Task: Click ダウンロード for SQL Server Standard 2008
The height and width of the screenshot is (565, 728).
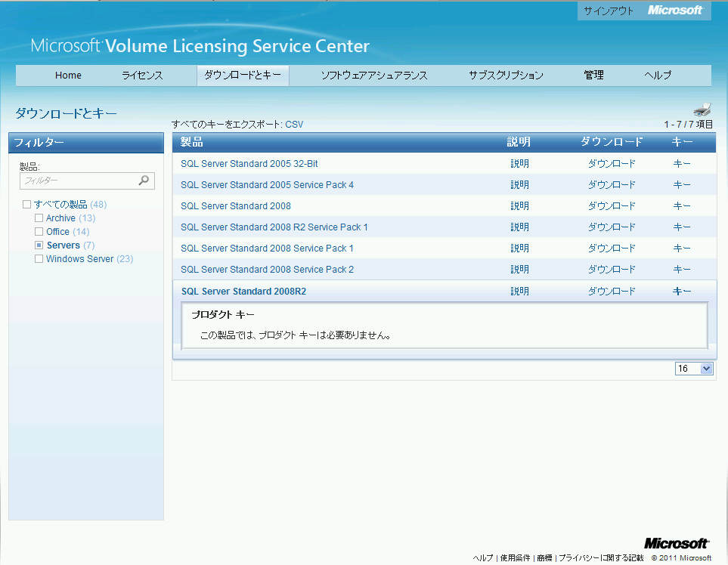Action: pos(612,206)
